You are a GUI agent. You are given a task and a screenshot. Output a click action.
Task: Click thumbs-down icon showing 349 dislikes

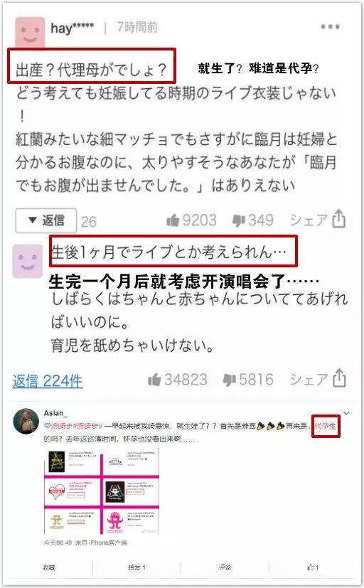coord(238,221)
